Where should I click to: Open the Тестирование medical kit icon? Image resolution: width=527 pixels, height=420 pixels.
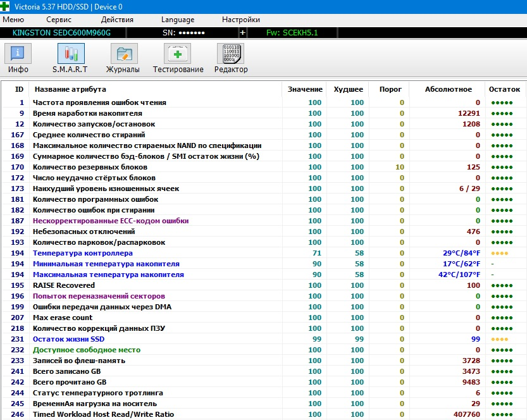tap(177, 53)
